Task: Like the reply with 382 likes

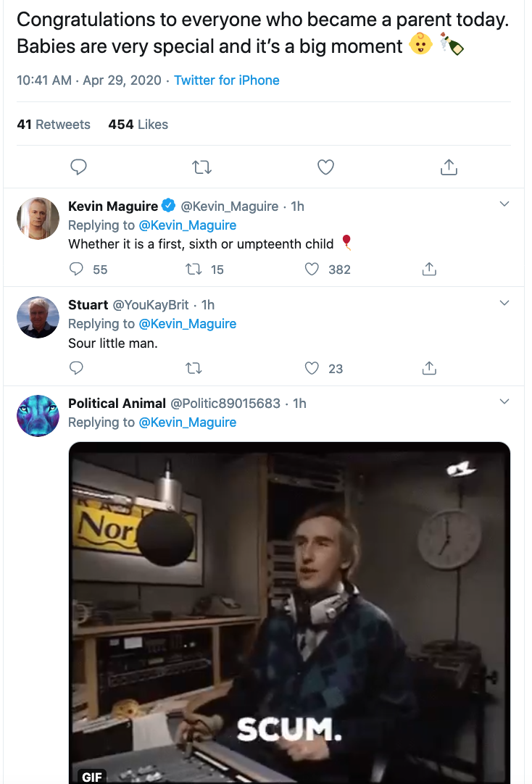Action: pyautogui.click(x=312, y=270)
